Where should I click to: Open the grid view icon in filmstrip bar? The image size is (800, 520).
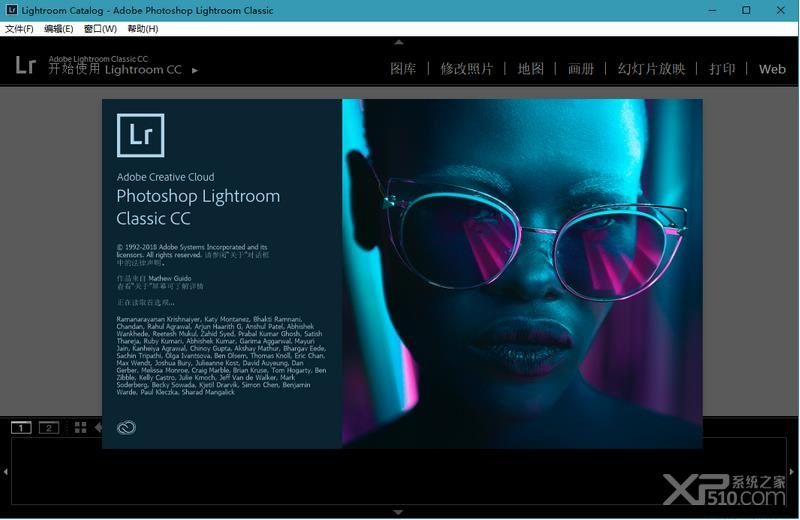pyautogui.click(x=80, y=428)
